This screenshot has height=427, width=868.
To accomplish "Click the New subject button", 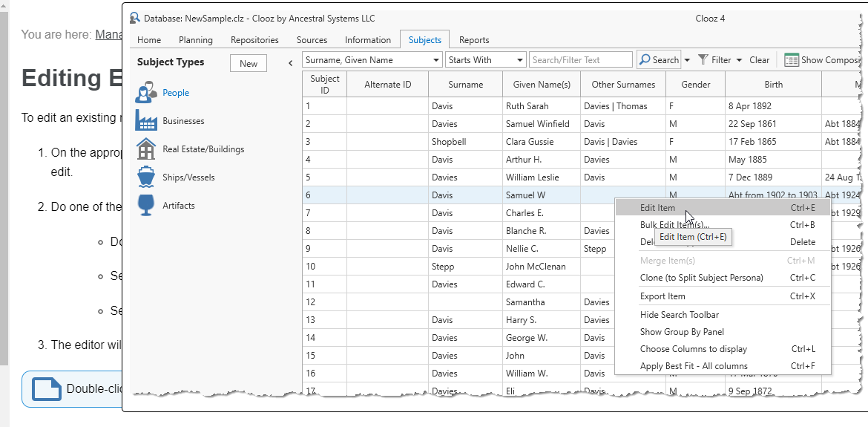I will 249,63.
